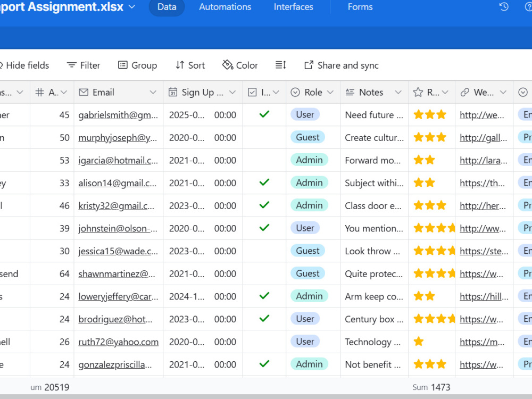Click the Share and sync icon
This screenshot has height=399, width=532.
[309, 65]
